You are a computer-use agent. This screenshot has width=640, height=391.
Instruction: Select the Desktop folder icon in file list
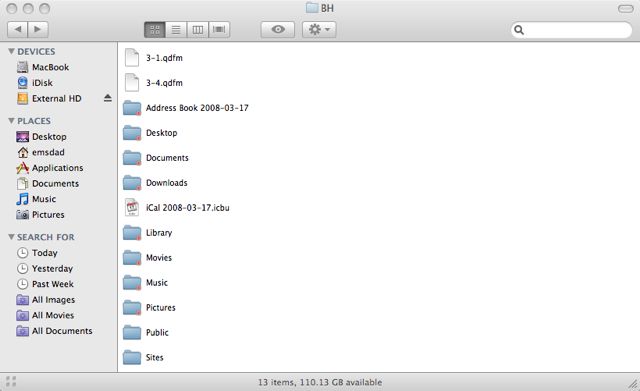point(132,133)
